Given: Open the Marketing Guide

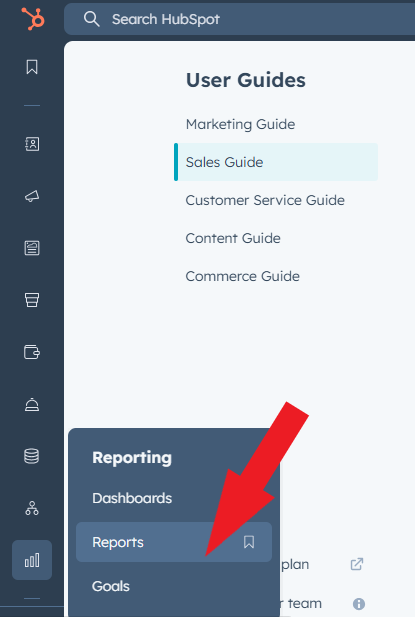Looking at the screenshot, I should (240, 124).
